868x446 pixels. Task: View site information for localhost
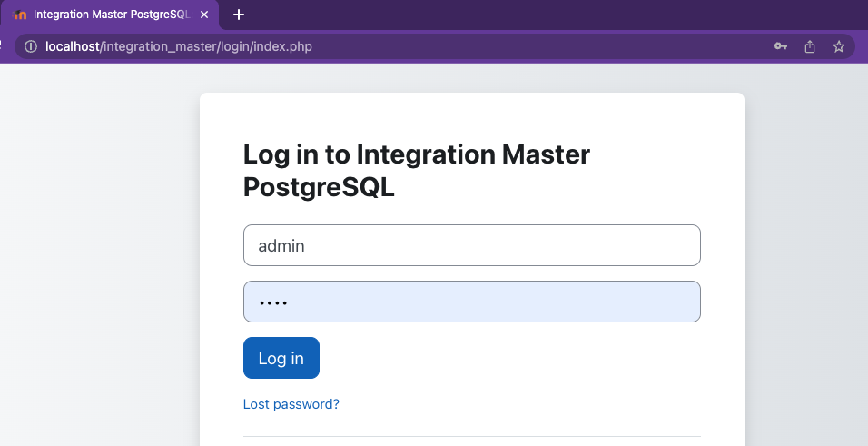tap(31, 46)
